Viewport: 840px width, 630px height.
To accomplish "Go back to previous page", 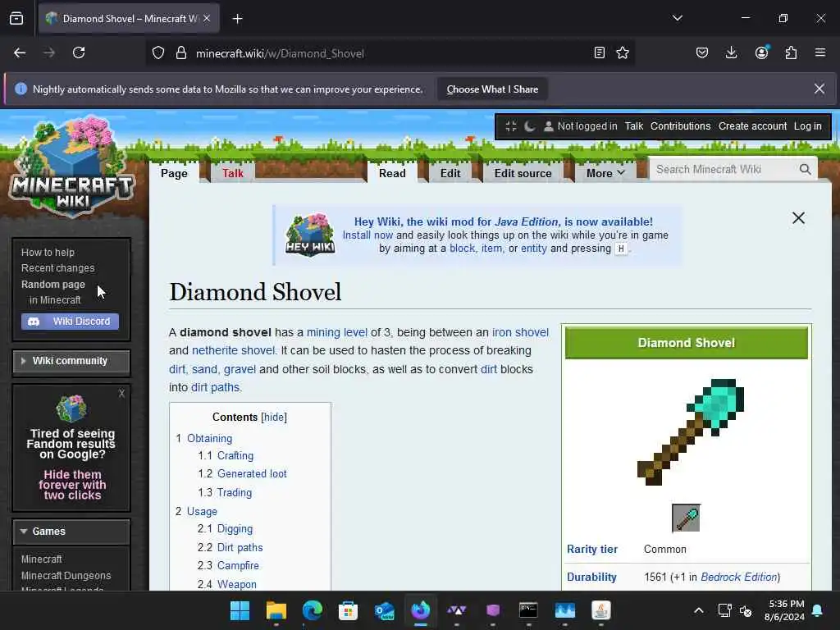I will [x=20, y=52].
